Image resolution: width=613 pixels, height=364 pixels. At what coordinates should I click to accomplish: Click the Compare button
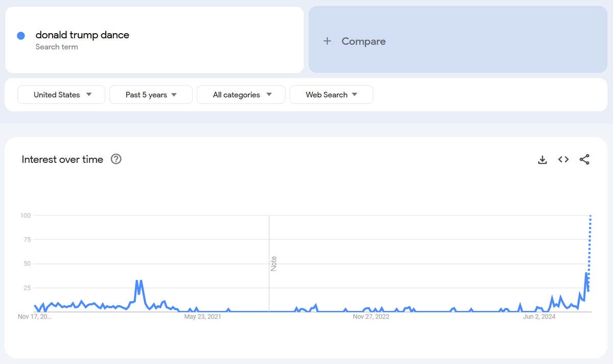[x=363, y=41]
